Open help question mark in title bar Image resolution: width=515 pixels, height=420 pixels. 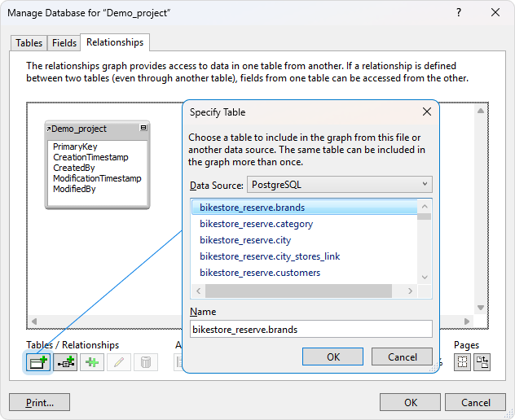coord(459,12)
